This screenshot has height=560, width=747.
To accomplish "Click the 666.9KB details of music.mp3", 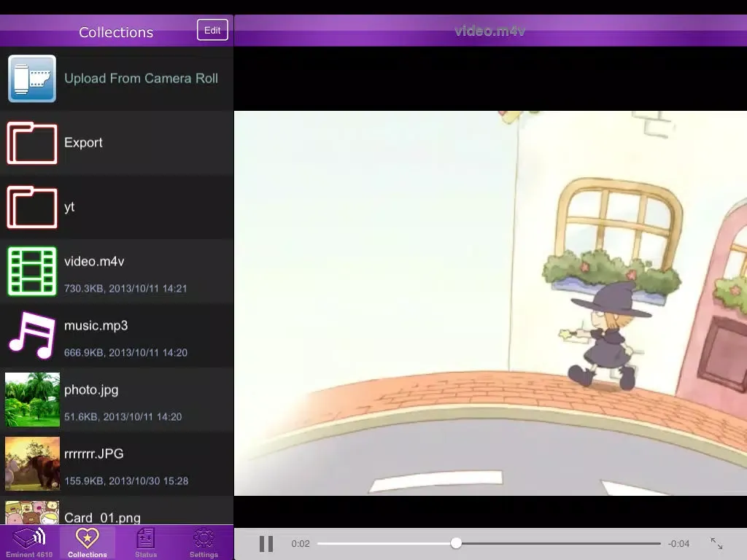I will click(x=125, y=353).
